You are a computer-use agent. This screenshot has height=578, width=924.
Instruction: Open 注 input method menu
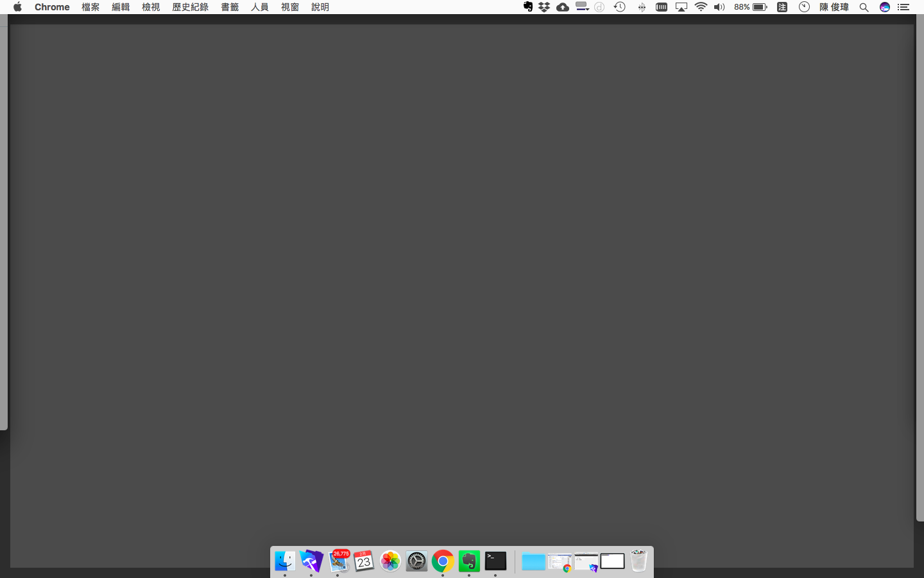[782, 7]
